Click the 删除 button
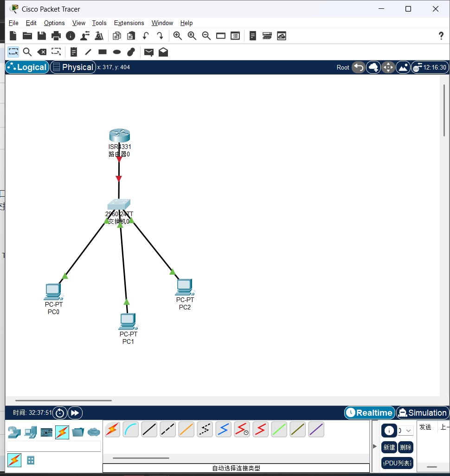This screenshot has height=476, width=450. point(405,447)
